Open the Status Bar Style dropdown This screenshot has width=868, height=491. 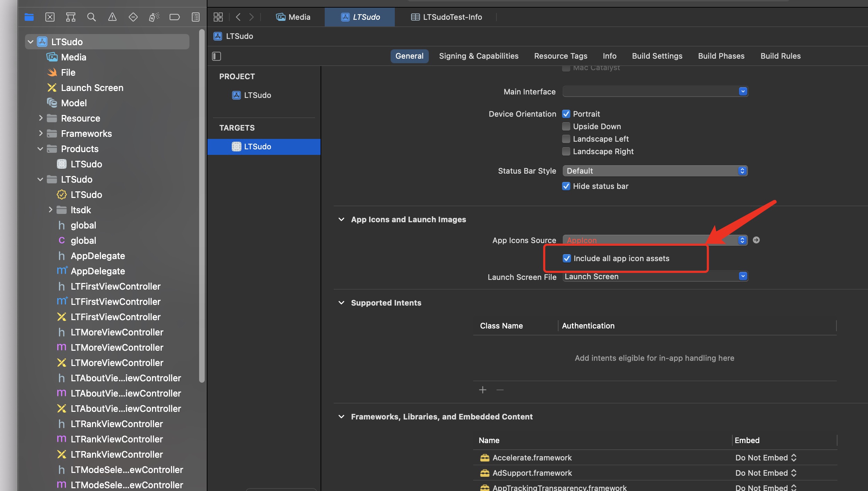(655, 171)
